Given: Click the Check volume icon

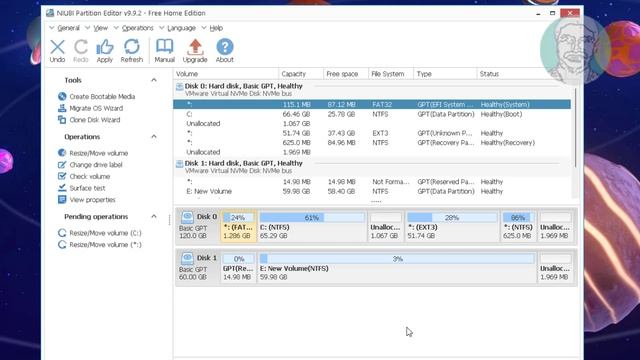Looking at the screenshot, I should pyautogui.click(x=62, y=176).
